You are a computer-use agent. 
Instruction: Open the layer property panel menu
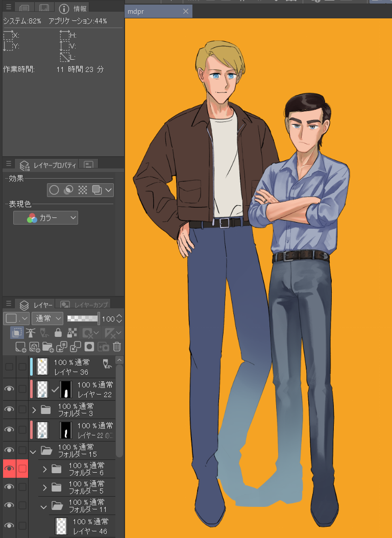(x=9, y=164)
